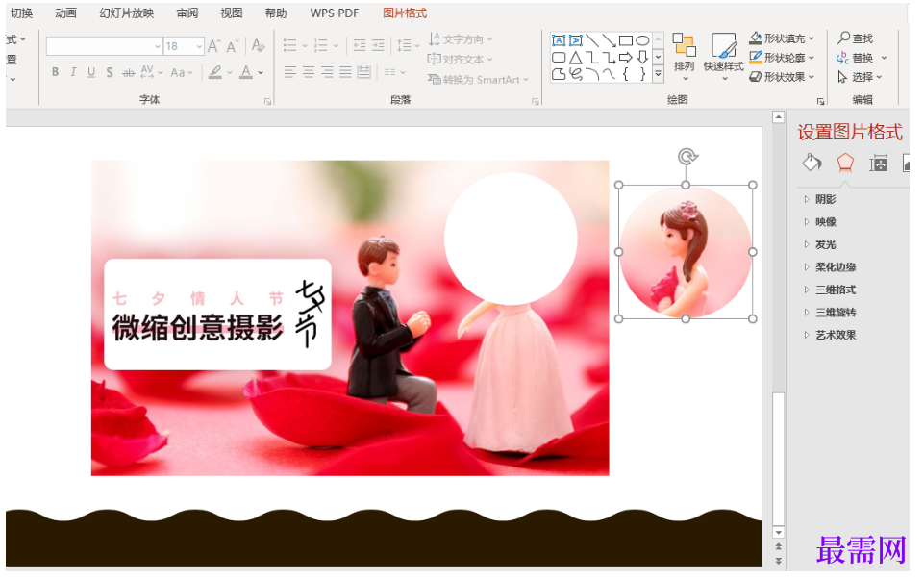Screen dimensions: 924x580
Task: Expand the 阴影 (Shadow) section
Action: (825, 199)
